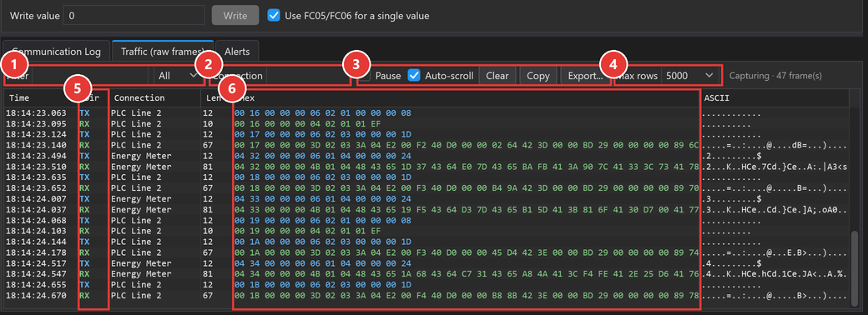
Task: Click length 81 in the 18:14:24.547 row
Action: (x=209, y=274)
